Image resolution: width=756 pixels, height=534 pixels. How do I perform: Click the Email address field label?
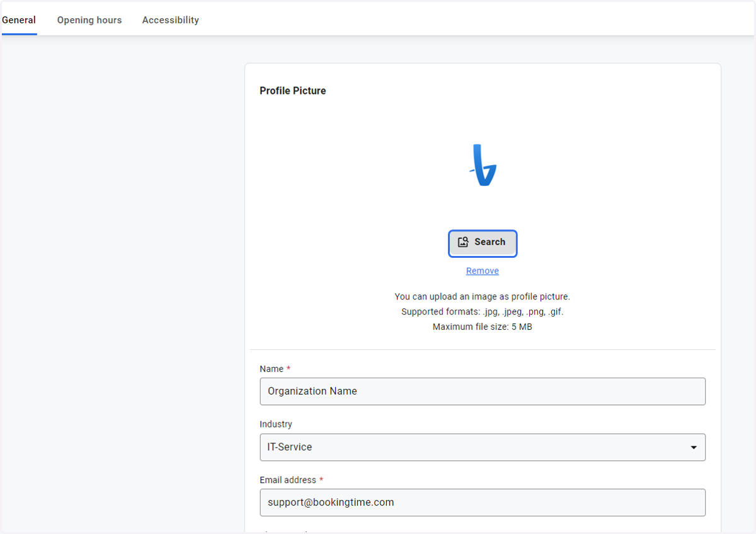[288, 480]
